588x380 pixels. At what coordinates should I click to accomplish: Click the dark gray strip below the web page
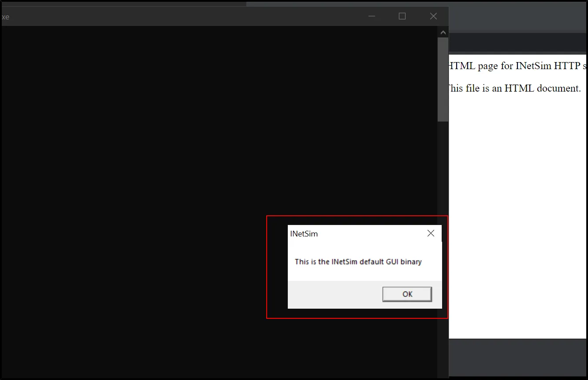point(518,357)
